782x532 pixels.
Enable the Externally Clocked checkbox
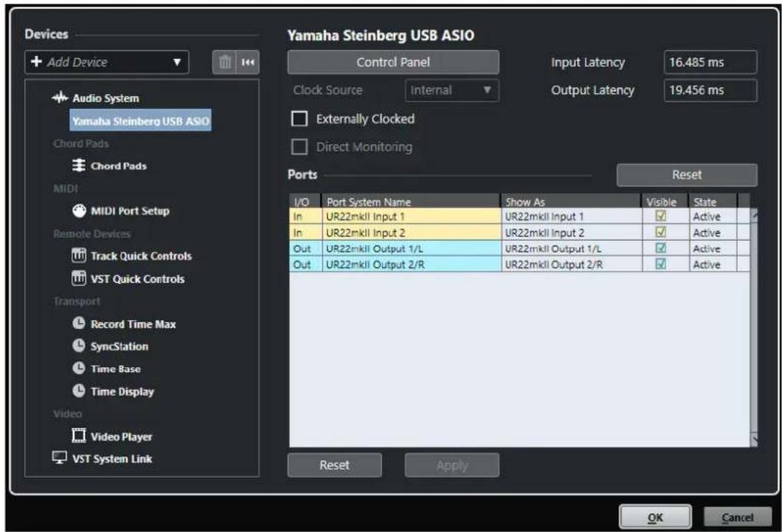pyautogui.click(x=299, y=118)
